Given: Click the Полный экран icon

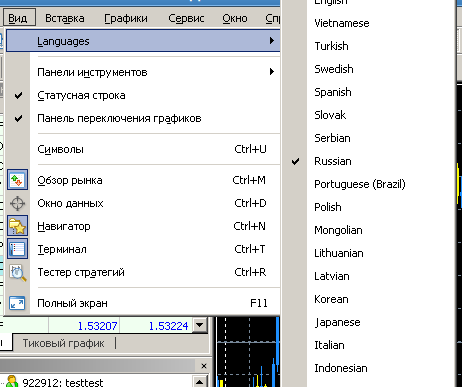Looking at the screenshot, I should pos(17,303).
